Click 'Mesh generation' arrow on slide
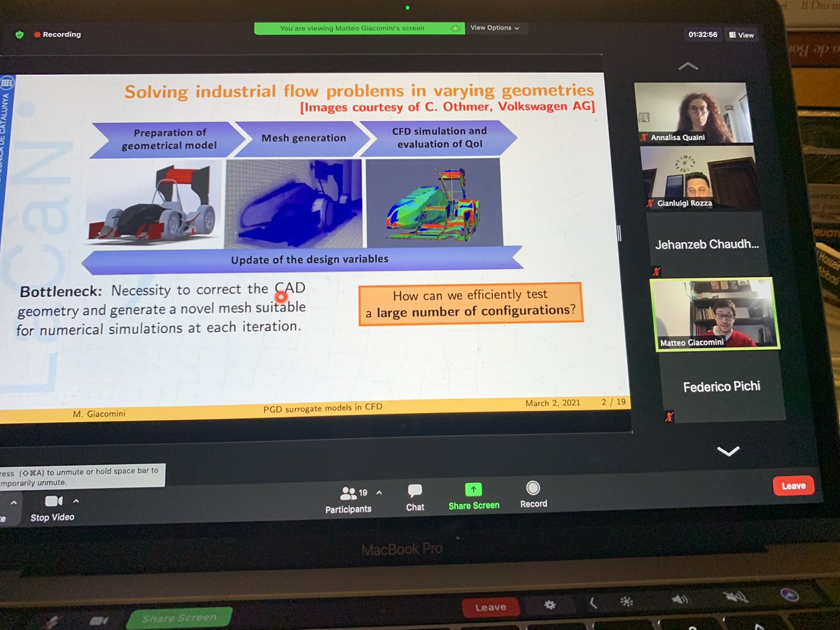 click(304, 138)
